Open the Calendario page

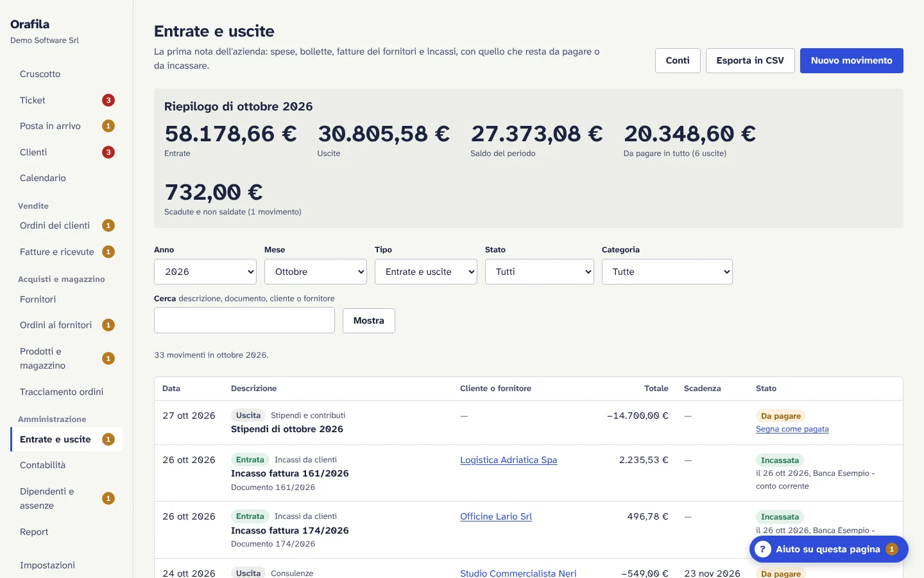(x=66, y=178)
